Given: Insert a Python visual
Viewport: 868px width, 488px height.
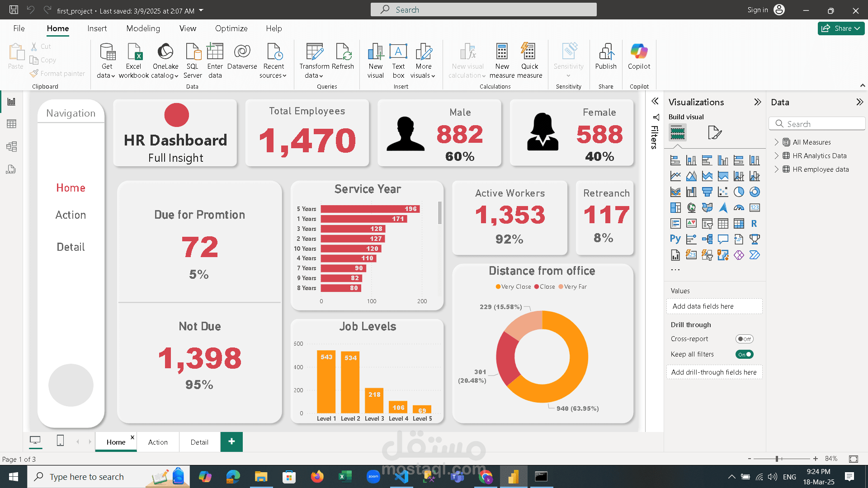Looking at the screenshot, I should coord(675,239).
